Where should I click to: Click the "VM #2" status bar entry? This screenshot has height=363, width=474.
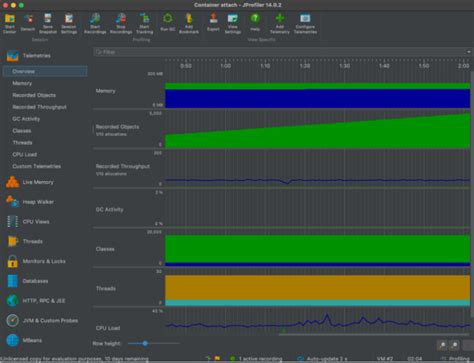tap(385, 359)
